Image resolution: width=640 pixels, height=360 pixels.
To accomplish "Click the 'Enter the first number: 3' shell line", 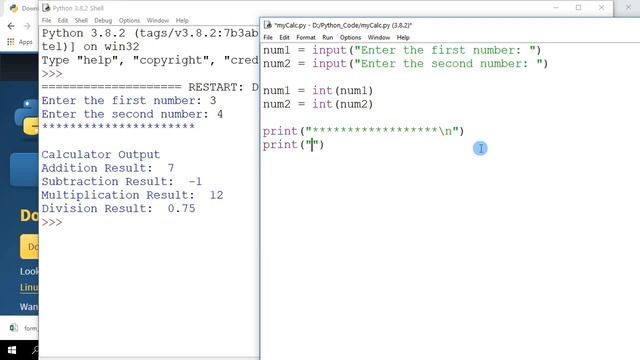I will (x=129, y=101).
